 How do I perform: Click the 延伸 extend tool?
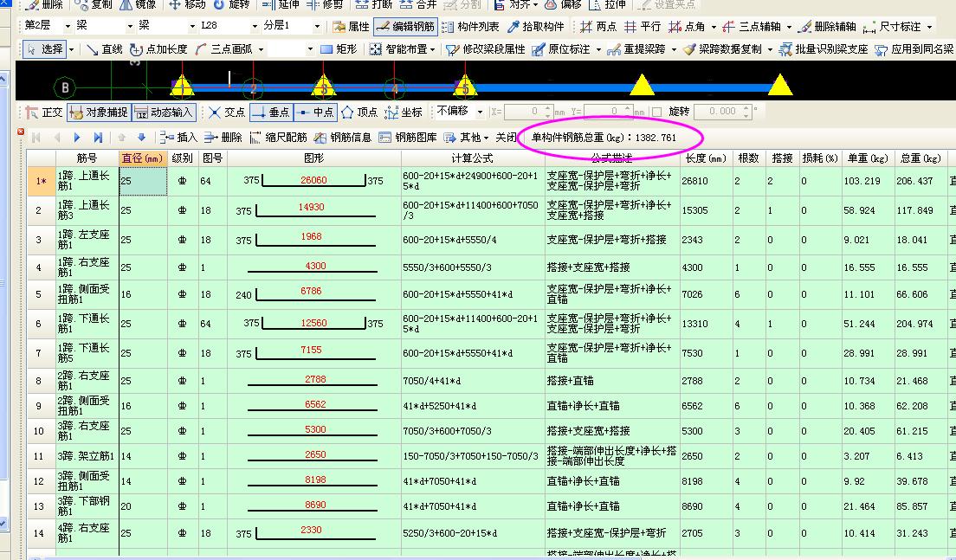pos(281,4)
